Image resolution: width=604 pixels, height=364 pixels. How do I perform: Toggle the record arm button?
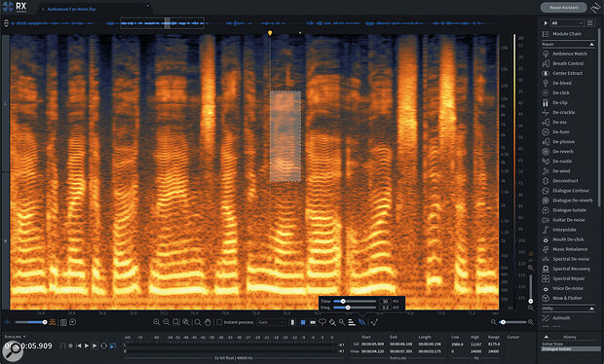coord(70,346)
